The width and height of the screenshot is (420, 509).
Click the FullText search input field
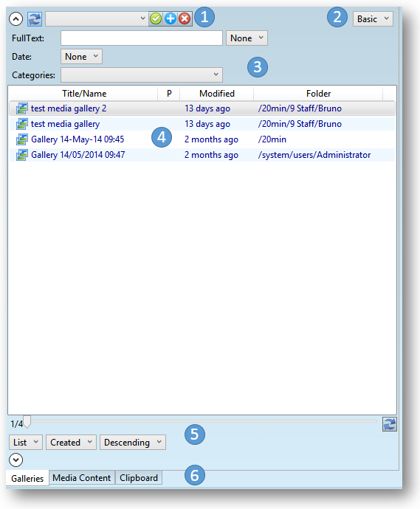142,38
